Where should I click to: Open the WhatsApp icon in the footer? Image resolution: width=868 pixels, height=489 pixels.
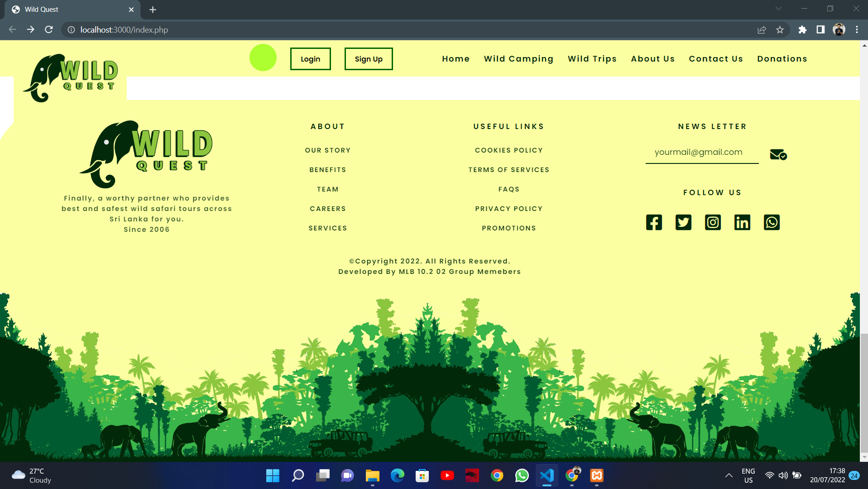[772, 222]
